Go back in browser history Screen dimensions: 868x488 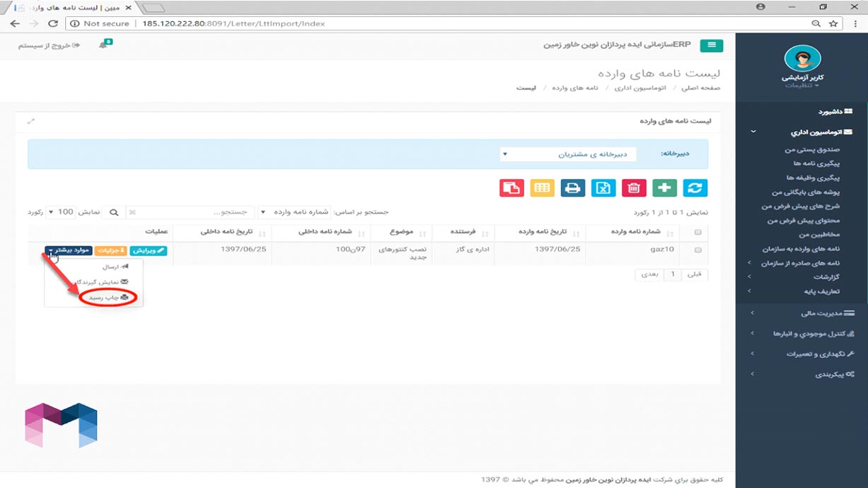click(15, 23)
